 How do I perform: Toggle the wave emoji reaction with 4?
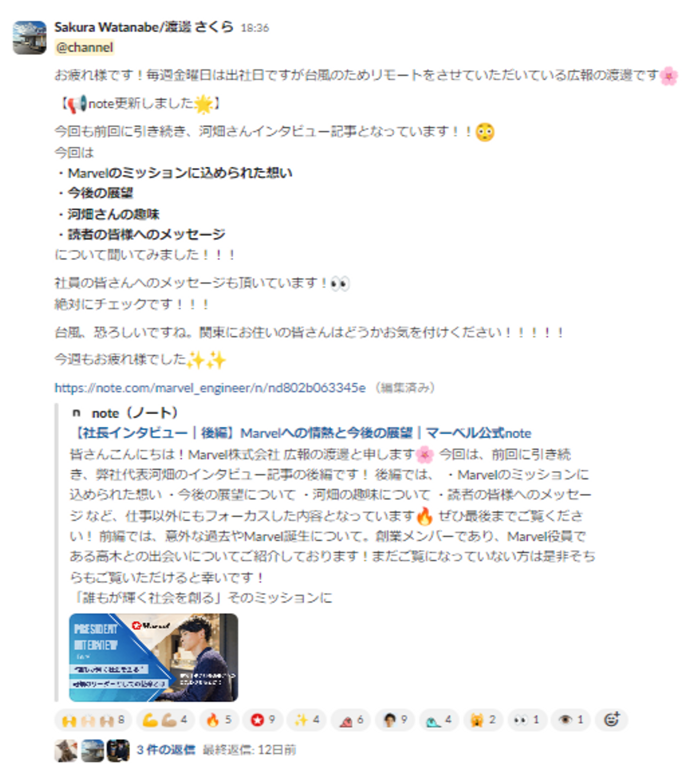coord(439,720)
